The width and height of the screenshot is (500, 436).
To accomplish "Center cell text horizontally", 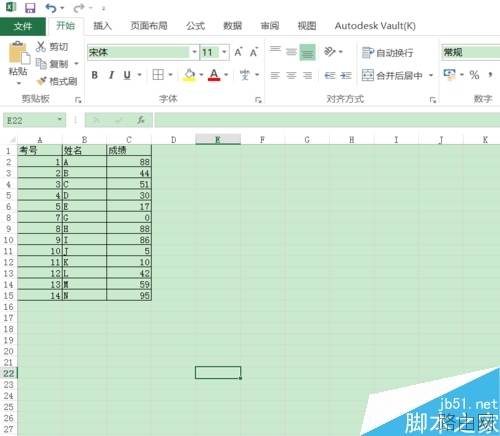I will [291, 76].
